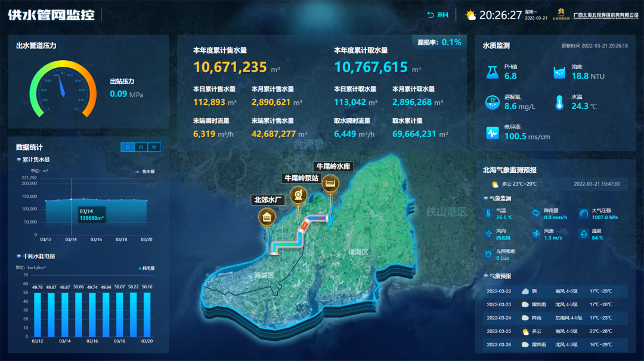Click the 降雨量 rainfall icon
Screen dimensions: 644x361
pos(536,213)
